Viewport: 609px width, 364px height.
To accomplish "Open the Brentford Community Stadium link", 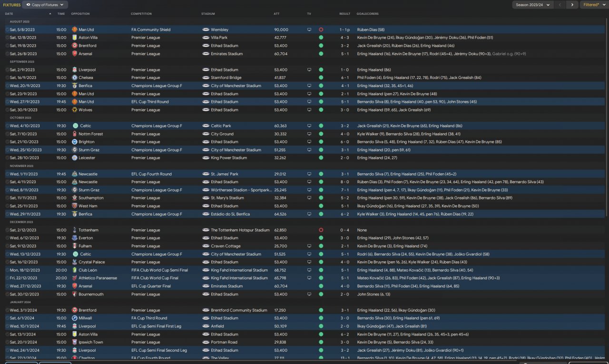I will pyautogui.click(x=239, y=310).
